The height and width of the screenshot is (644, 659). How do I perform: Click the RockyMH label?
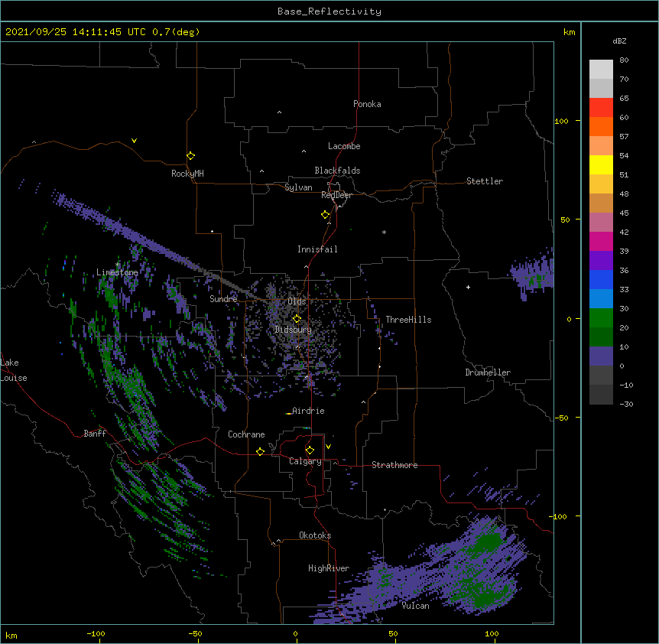point(187,174)
